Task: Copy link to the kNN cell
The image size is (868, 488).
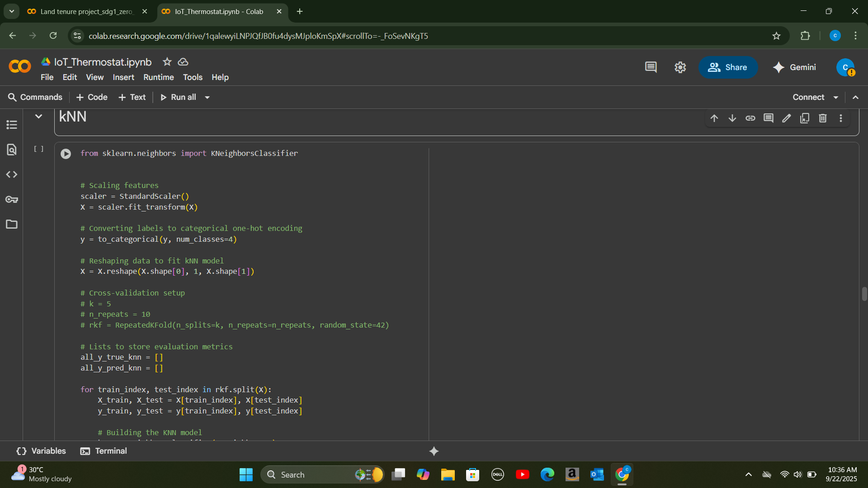Action: (x=750, y=118)
